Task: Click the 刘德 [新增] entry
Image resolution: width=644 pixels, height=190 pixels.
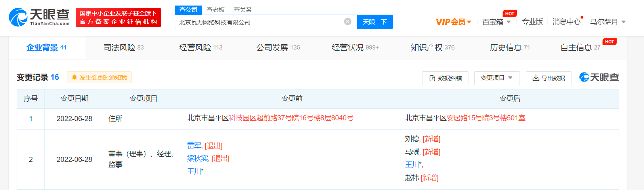Action: click(x=422, y=139)
